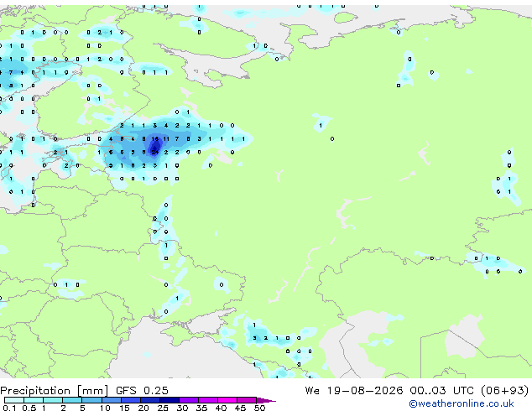Click the "50" legend scale label
This screenshot has width=532, height=411.
259,408
